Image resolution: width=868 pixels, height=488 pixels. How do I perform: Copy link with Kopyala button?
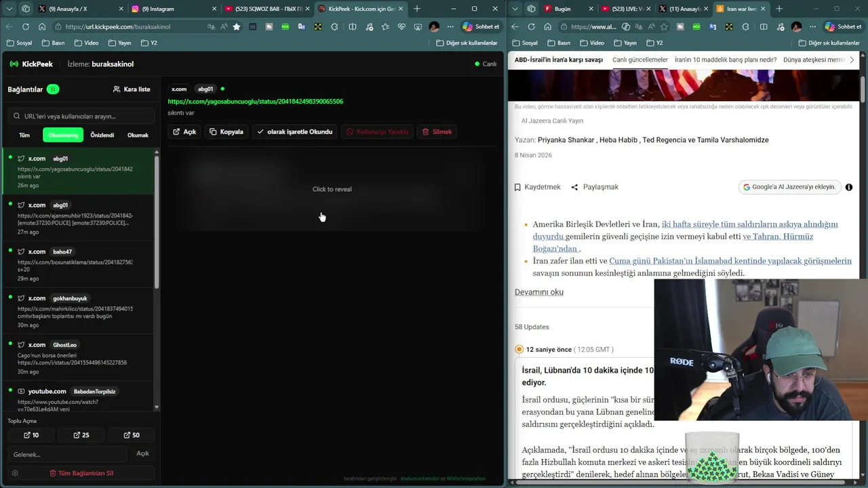coord(226,131)
